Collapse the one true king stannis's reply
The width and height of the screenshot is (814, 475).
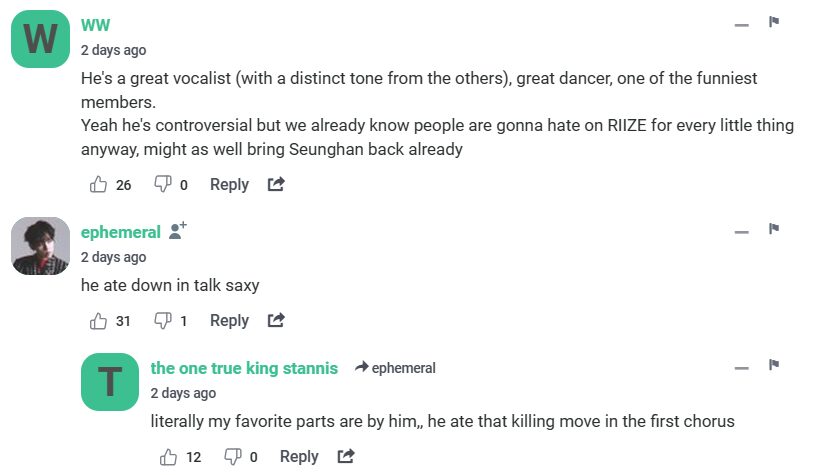pyautogui.click(x=741, y=368)
